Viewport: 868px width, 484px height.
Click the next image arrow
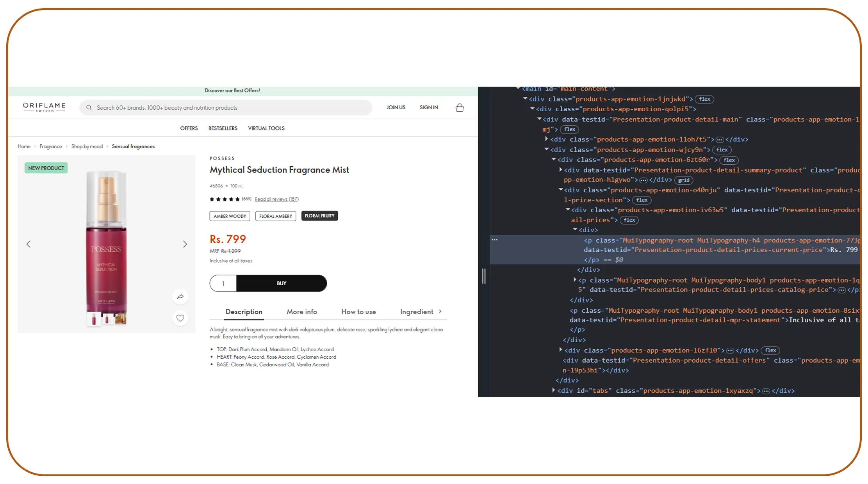(x=185, y=244)
